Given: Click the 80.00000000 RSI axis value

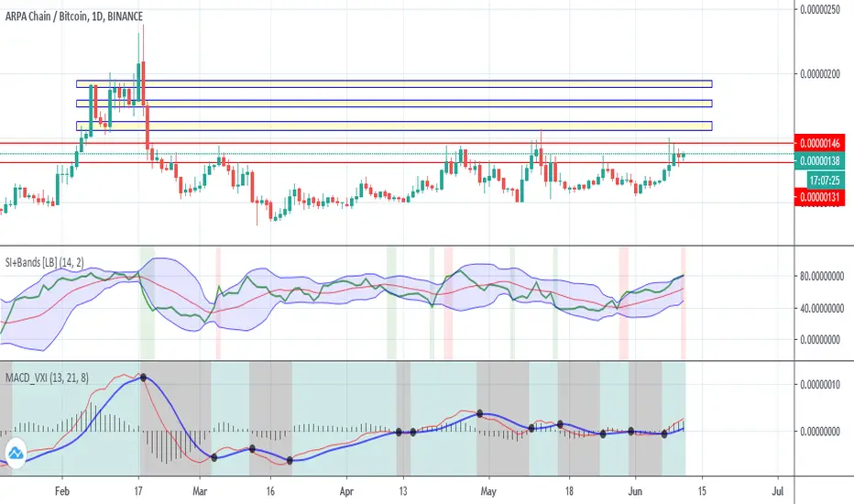Looking at the screenshot, I should 822,276.
